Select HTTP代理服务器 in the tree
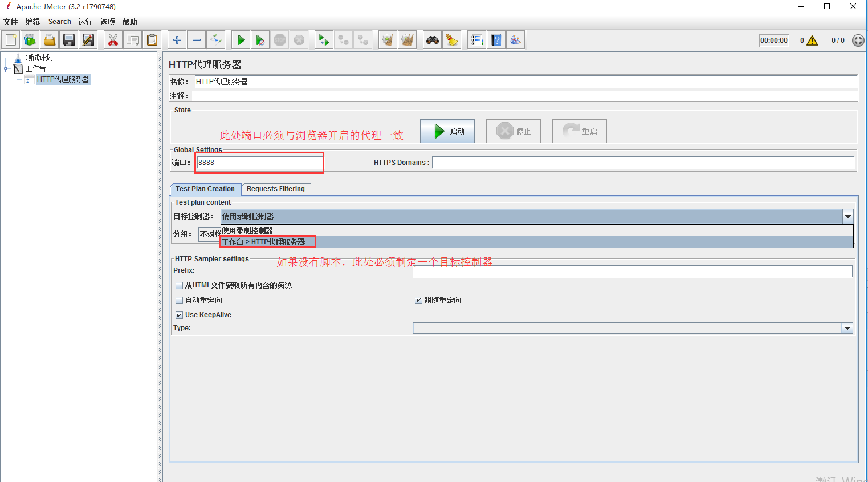 [x=63, y=79]
